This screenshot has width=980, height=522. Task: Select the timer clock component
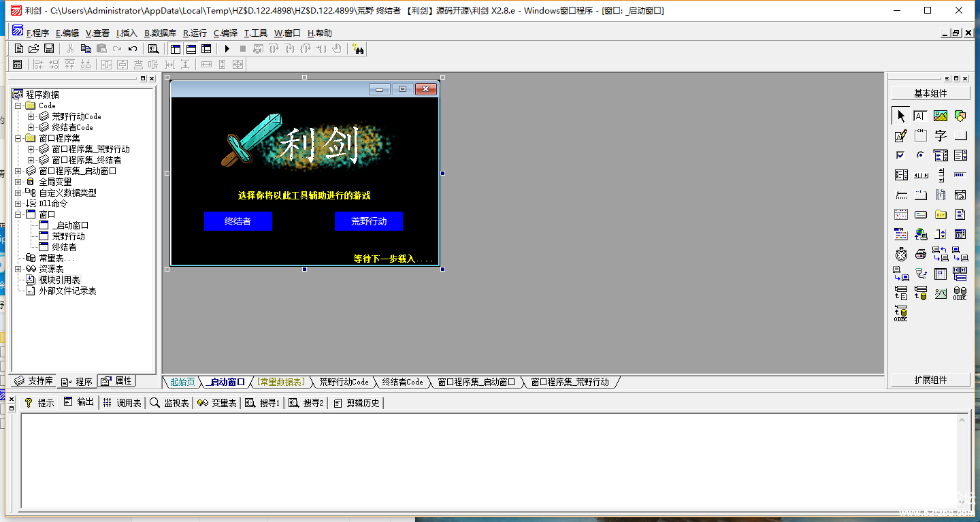coord(901,255)
